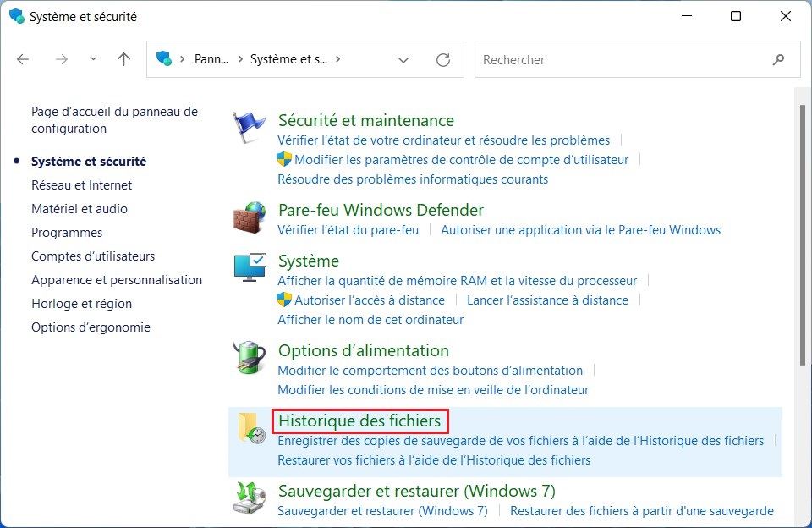
Task: Click Afficher le nom de cet ordinateur
Action: [370, 320]
